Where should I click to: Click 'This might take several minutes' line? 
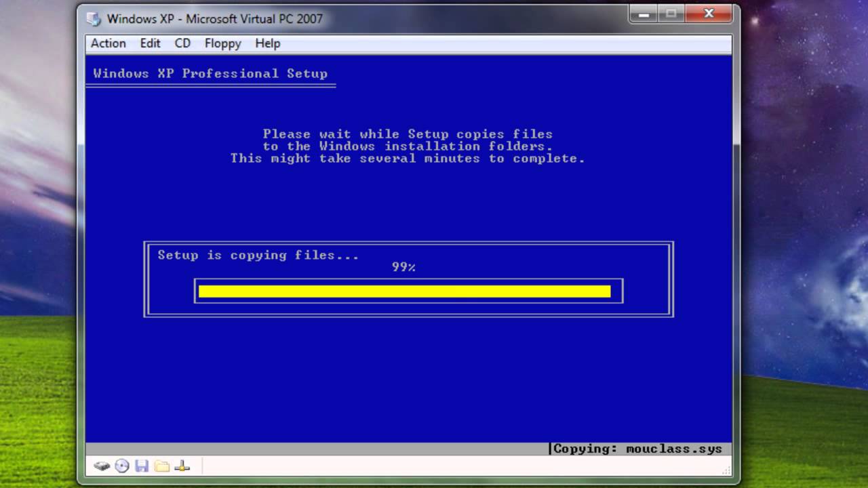tap(408, 159)
